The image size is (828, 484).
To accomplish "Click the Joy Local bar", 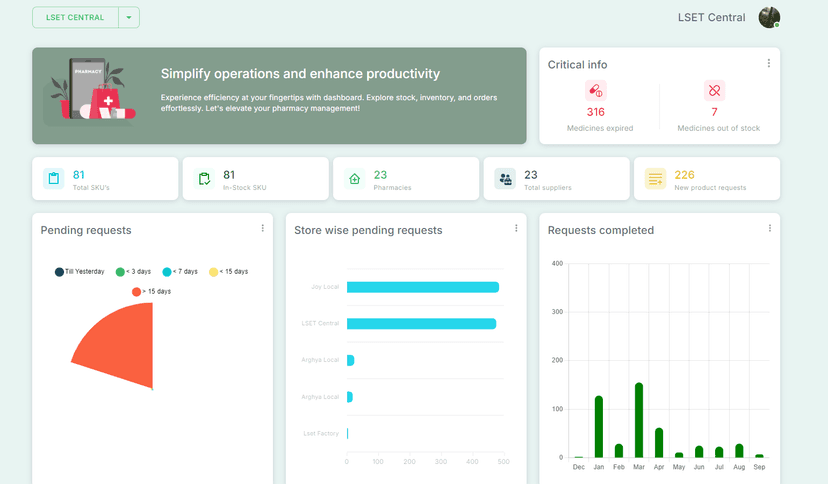I will pyautogui.click(x=423, y=287).
